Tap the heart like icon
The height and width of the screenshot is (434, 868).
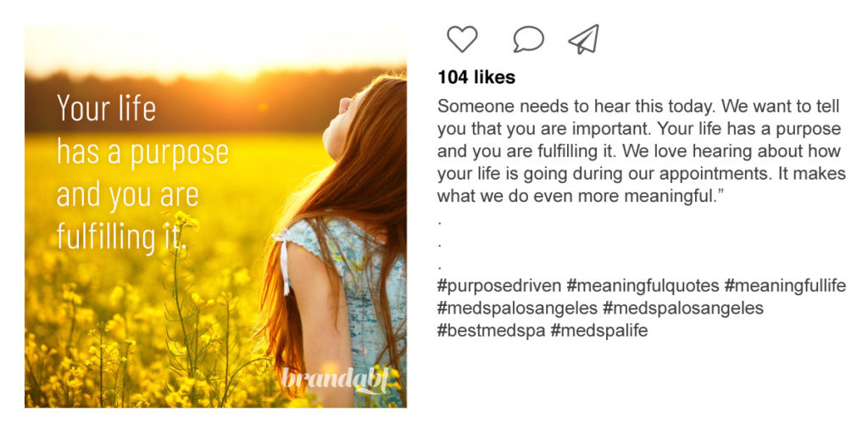(x=462, y=39)
